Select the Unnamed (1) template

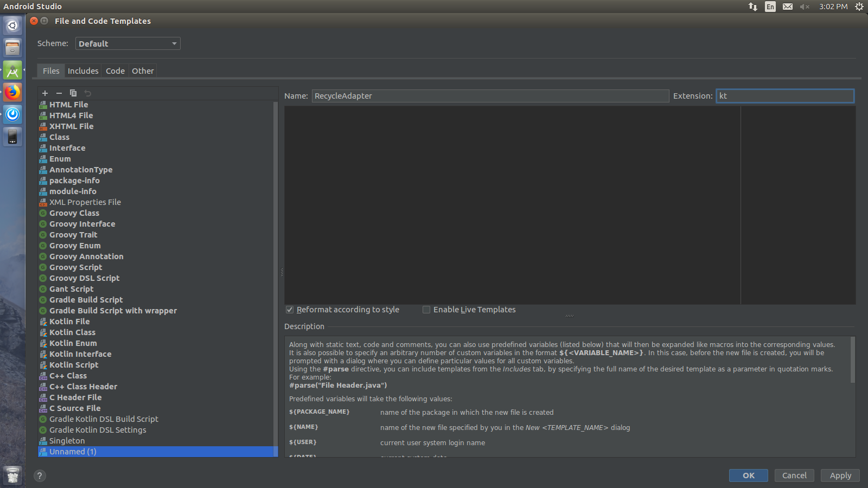tap(157, 452)
